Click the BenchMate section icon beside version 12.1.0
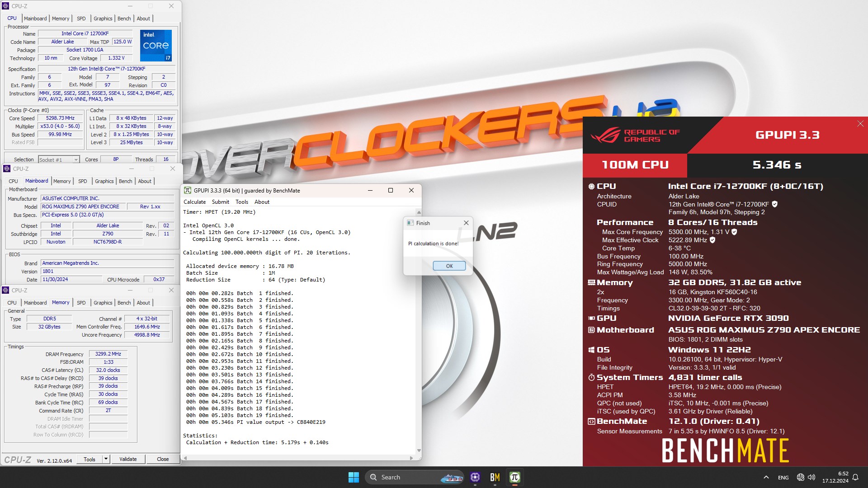The width and height of the screenshot is (868, 488). point(591,422)
